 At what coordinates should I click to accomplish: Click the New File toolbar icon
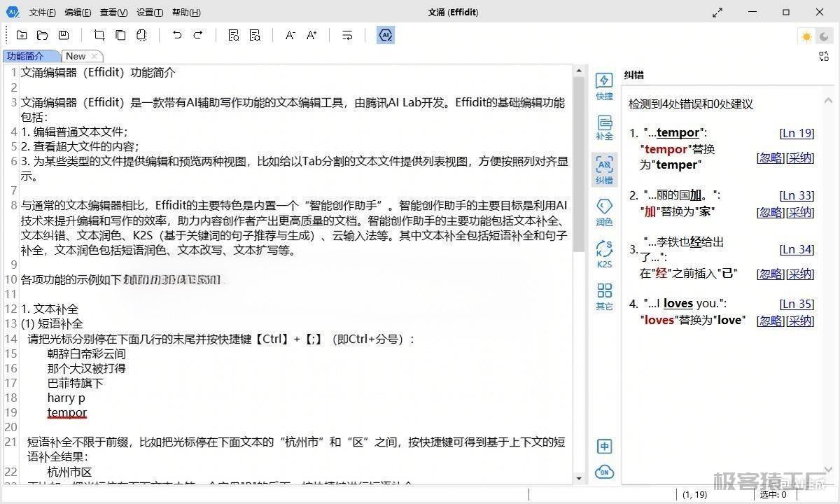(x=22, y=35)
